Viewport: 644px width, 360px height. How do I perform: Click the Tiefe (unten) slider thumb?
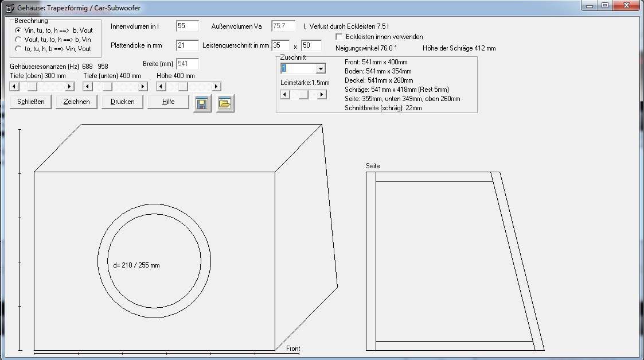[x=107, y=86]
